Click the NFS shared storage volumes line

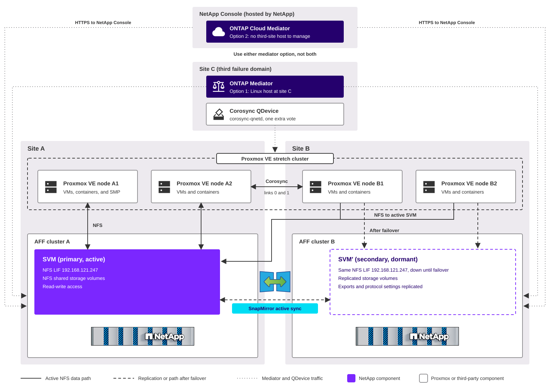74,278
